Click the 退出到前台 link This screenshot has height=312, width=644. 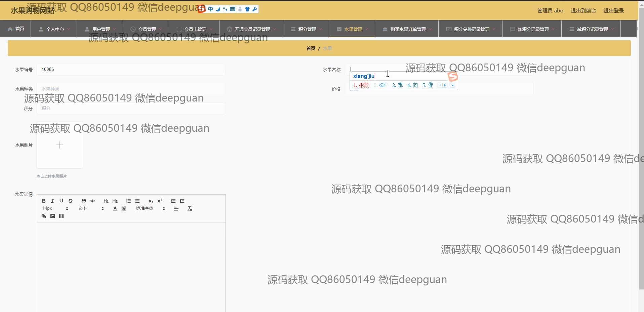click(x=583, y=11)
